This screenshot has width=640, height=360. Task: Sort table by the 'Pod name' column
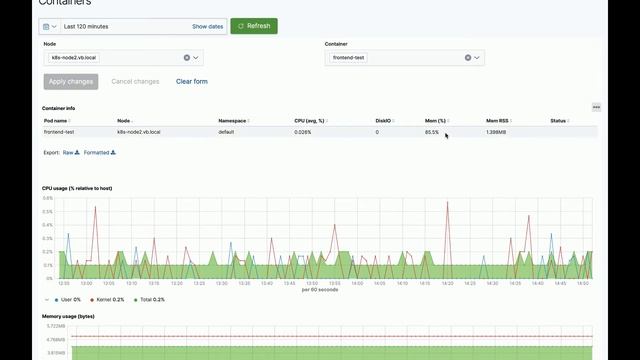coord(57,121)
